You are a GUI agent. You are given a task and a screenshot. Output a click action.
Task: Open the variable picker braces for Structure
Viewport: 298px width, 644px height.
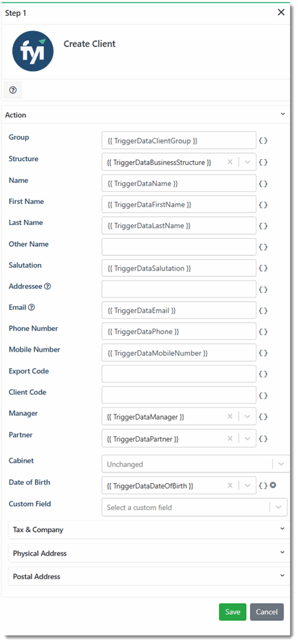click(264, 162)
